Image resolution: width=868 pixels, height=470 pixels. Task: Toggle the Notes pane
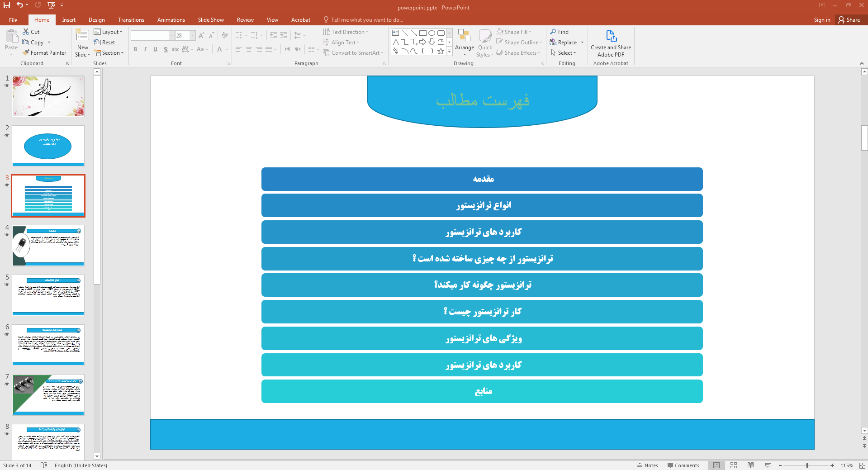[x=647, y=465]
